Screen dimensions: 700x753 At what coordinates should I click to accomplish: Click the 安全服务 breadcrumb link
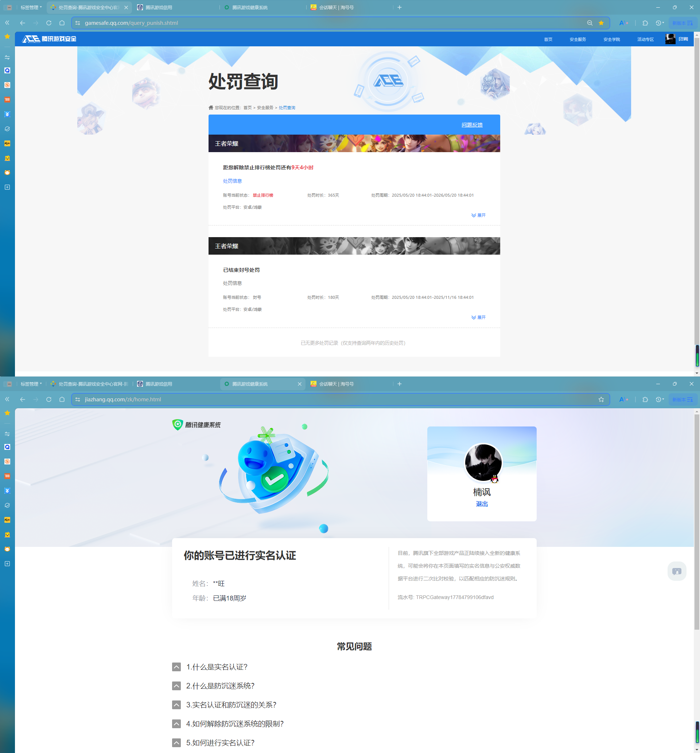coord(265,108)
